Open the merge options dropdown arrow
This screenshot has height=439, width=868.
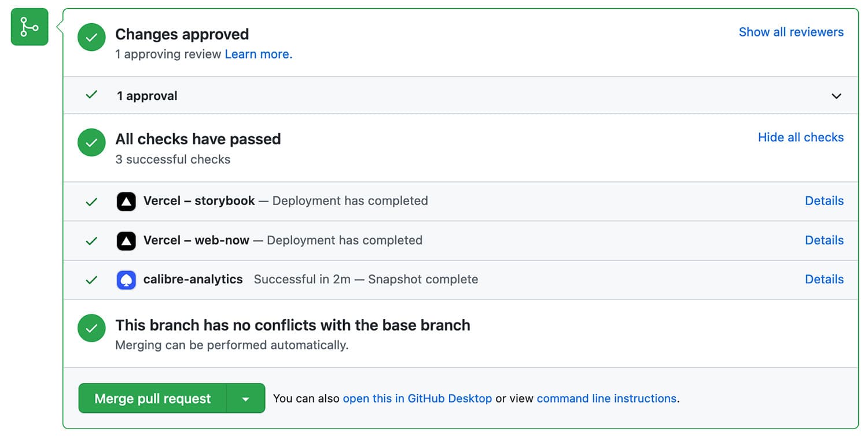point(245,398)
